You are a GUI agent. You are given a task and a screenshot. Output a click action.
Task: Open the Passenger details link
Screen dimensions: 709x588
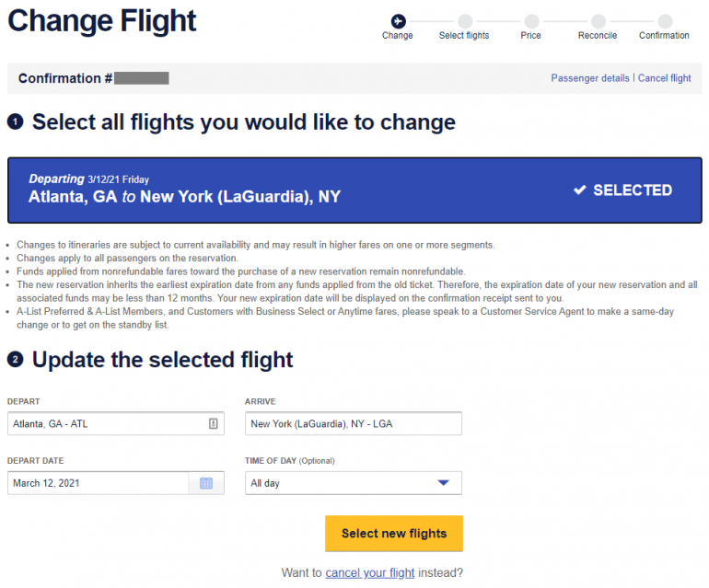pos(590,78)
